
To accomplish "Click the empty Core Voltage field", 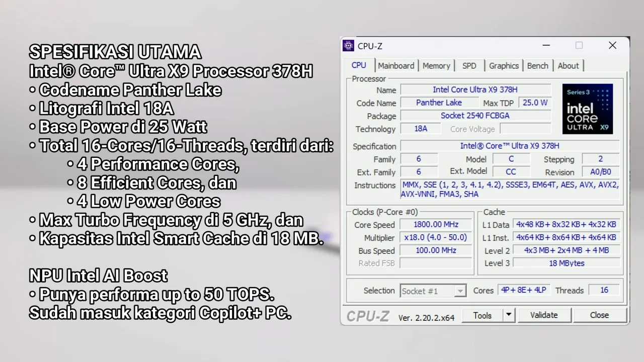I will tap(525, 129).
